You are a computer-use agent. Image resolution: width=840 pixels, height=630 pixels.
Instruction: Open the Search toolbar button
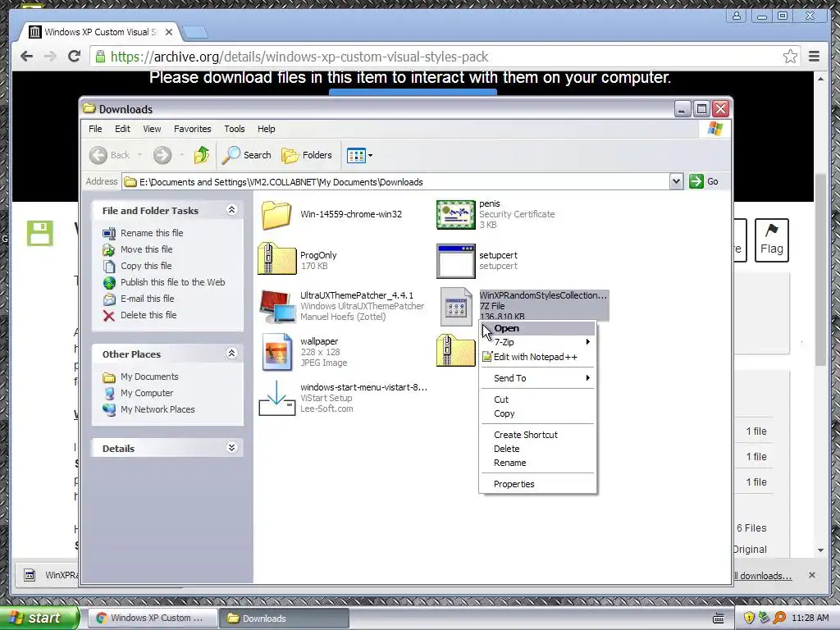click(x=247, y=155)
